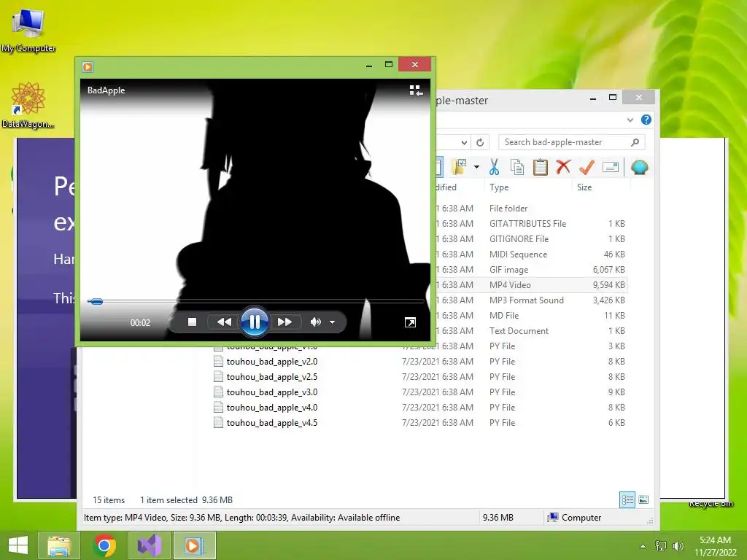The height and width of the screenshot is (560, 747).
Task: Refresh the bad-apple-master folder
Action: coord(480,142)
